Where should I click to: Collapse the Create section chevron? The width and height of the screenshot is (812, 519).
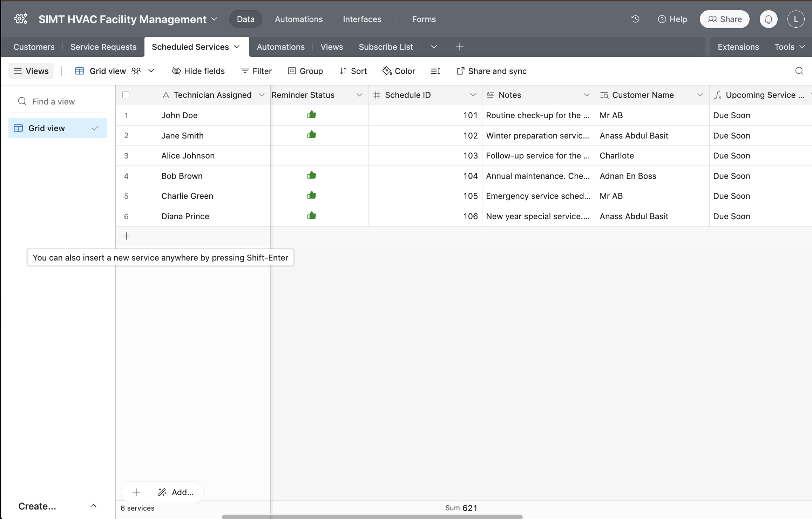pyautogui.click(x=93, y=506)
